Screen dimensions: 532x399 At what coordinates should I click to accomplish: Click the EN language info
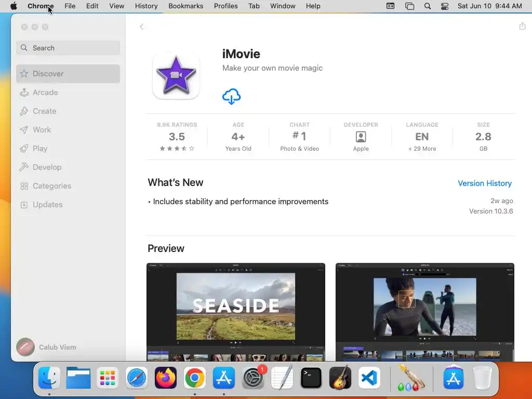422,137
